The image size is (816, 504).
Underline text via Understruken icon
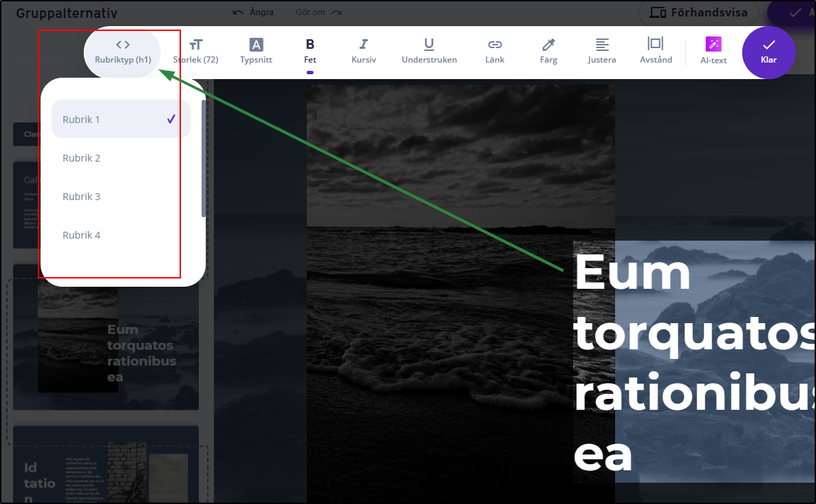(x=429, y=52)
